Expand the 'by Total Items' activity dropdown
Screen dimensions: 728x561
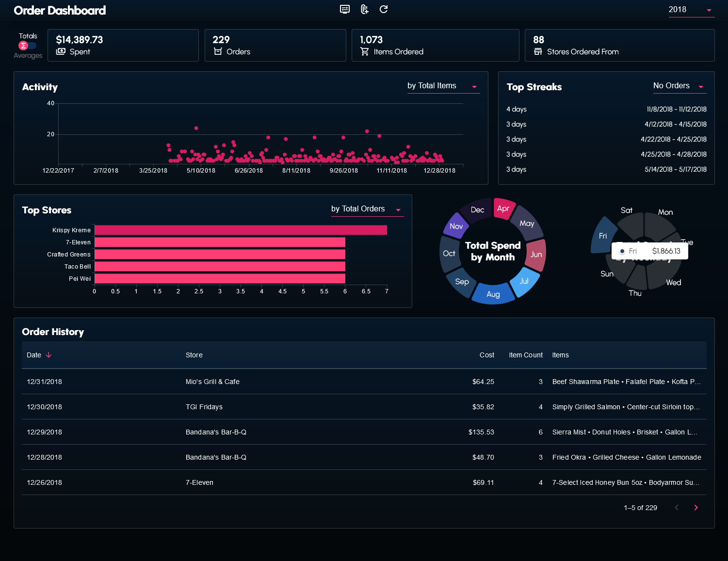[443, 86]
